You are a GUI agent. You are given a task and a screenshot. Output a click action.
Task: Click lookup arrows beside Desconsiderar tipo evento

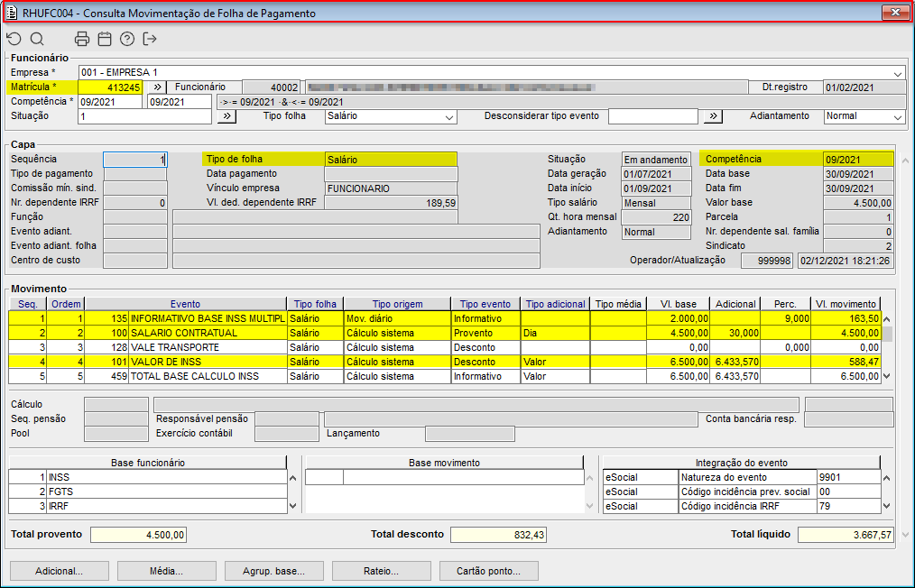[713, 116]
